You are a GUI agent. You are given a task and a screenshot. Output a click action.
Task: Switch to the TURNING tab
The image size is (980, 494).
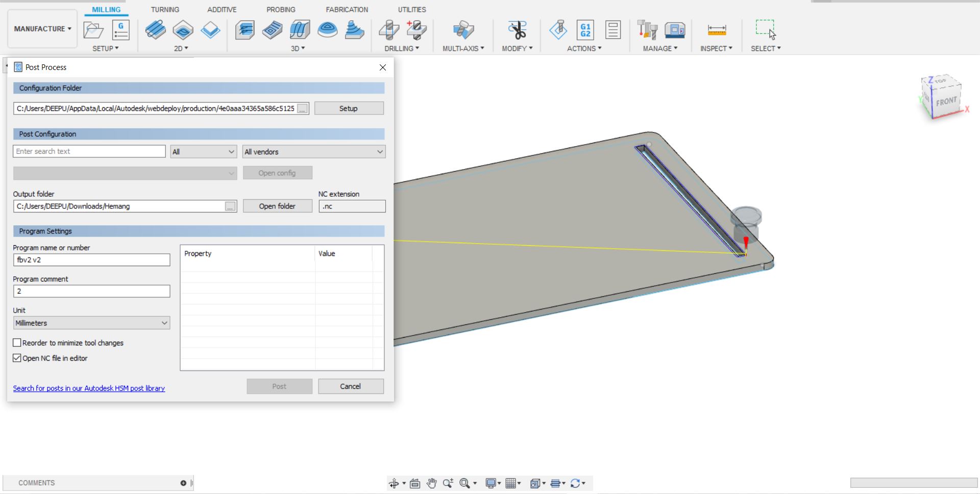(165, 10)
